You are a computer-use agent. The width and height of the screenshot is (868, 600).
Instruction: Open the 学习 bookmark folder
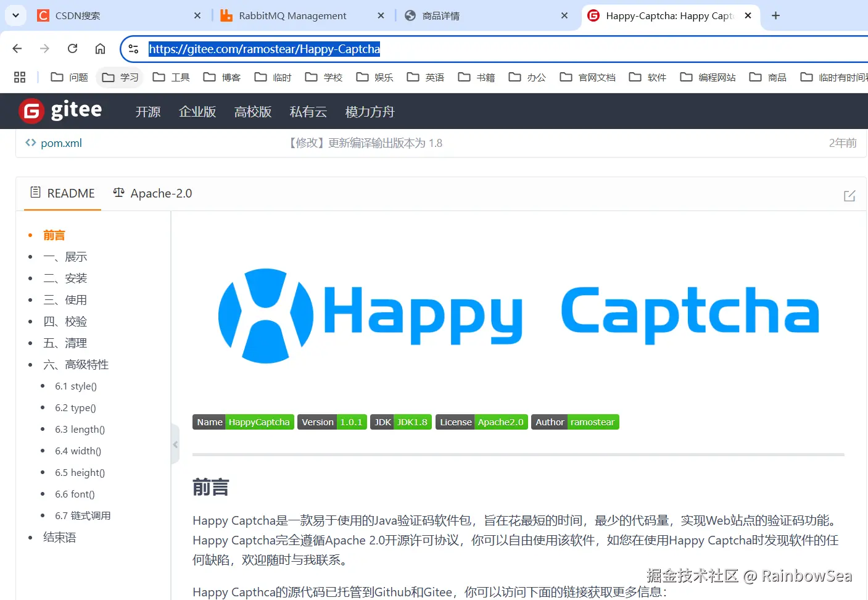pos(120,77)
